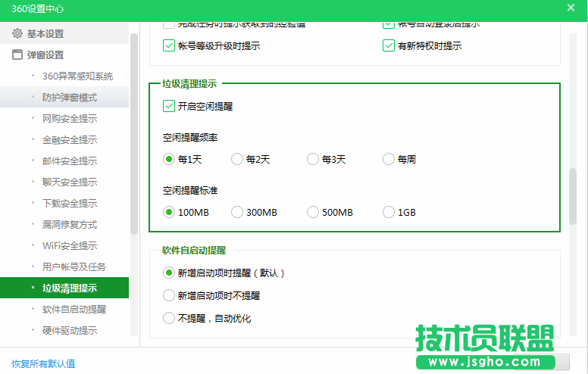Set idle threshold to 300MB
Image resolution: width=588 pixels, height=374 pixels.
(x=237, y=212)
